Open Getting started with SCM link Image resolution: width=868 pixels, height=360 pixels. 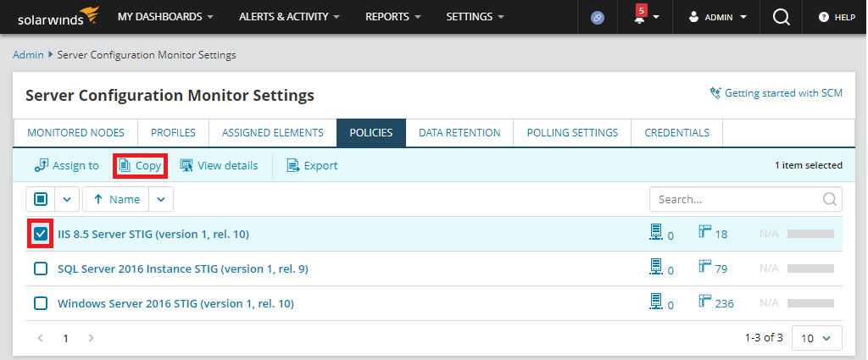coord(783,93)
